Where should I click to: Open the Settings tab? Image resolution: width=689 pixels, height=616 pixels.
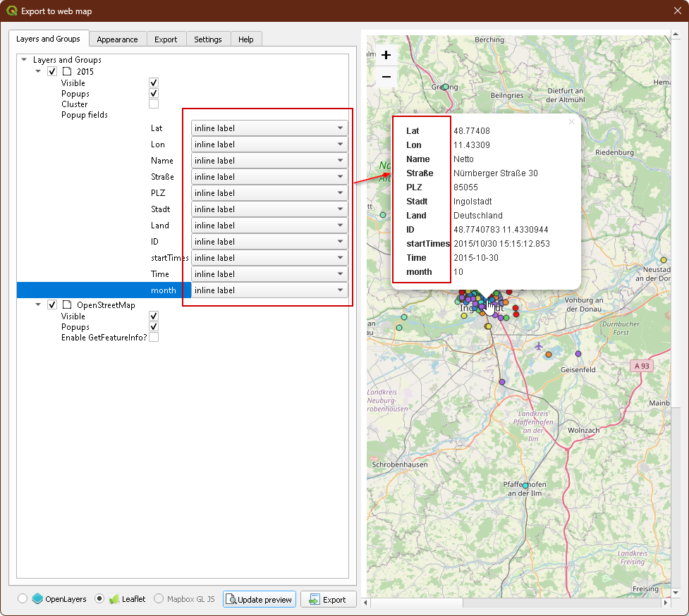(x=208, y=39)
